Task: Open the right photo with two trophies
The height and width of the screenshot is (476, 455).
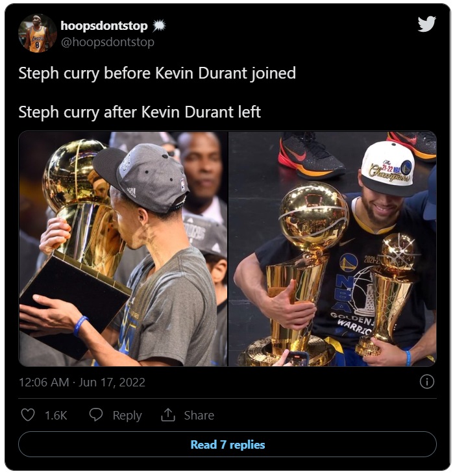Action: pyautogui.click(x=332, y=249)
